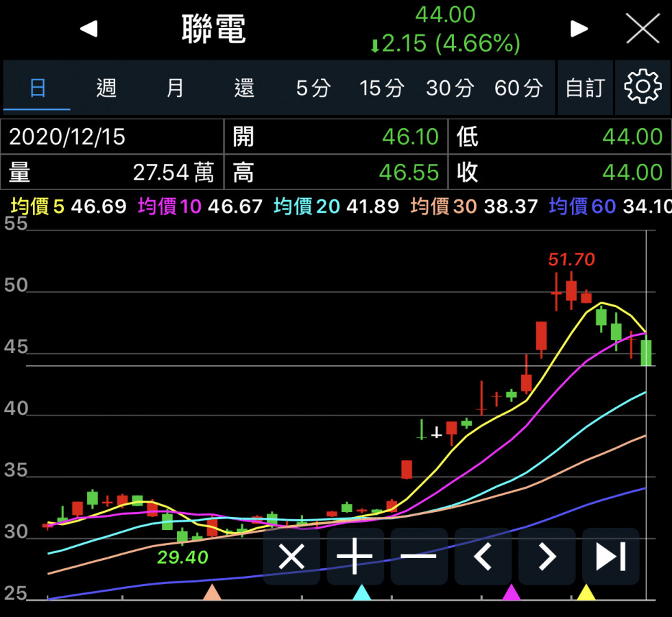The width and height of the screenshot is (672, 617).
Task: Dismiss chart toolbar with X button
Action: (291, 557)
